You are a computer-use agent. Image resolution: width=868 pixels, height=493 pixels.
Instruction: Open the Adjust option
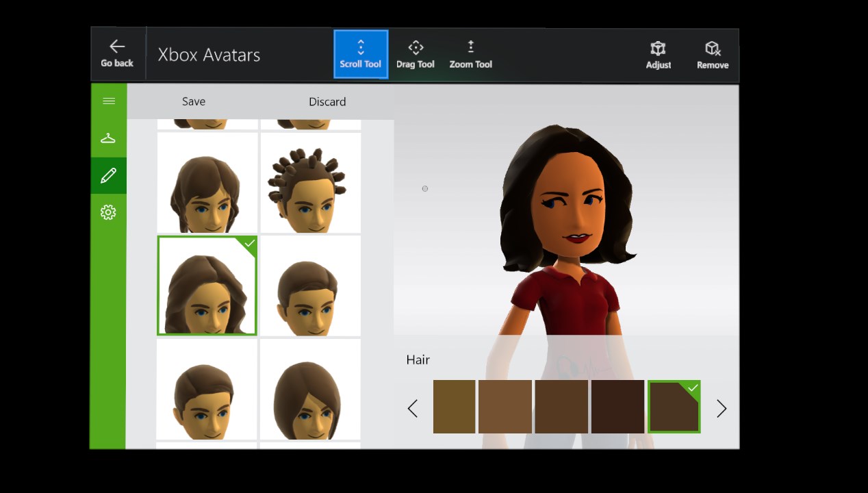[x=659, y=55]
